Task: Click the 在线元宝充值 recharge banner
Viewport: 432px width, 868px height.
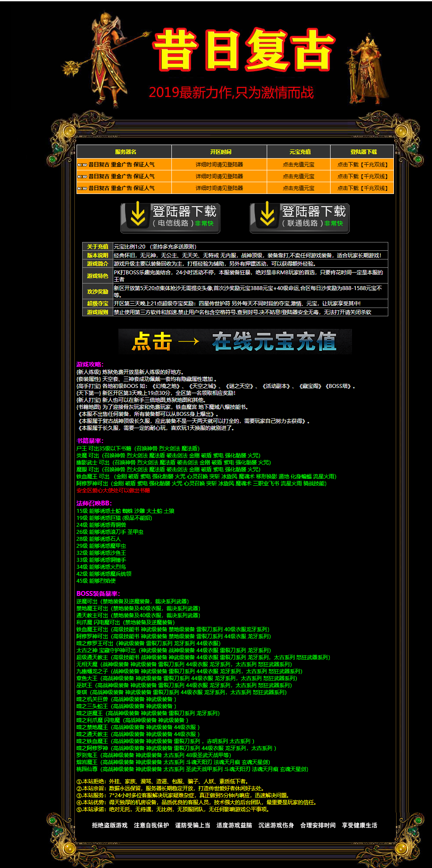Action: coord(235,341)
